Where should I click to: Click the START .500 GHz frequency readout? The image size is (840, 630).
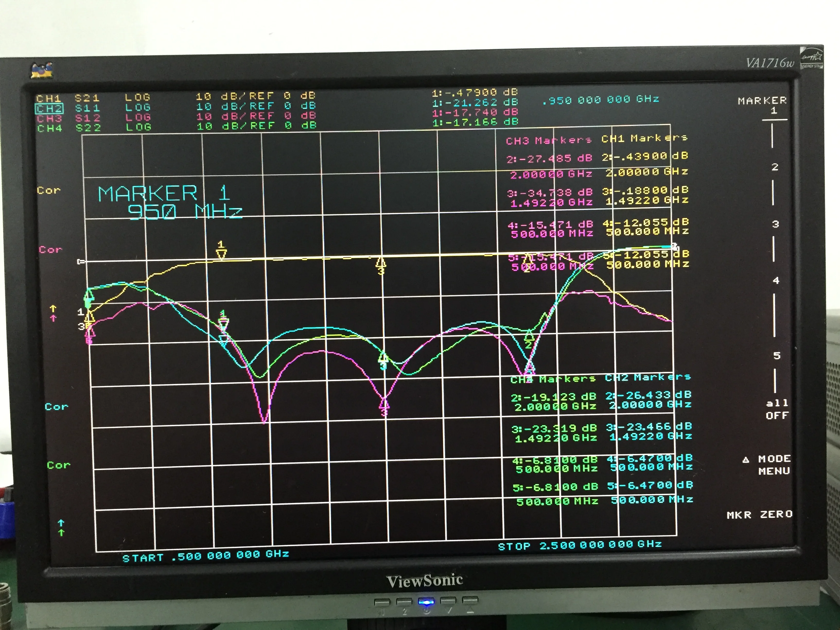(205, 556)
